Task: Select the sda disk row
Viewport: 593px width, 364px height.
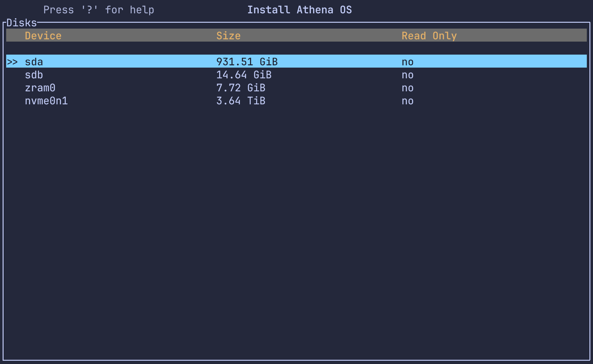Action: point(34,62)
